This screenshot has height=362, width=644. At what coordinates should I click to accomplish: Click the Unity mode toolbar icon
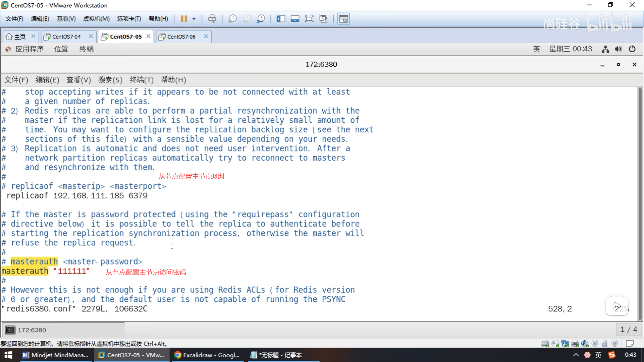pyautogui.click(x=323, y=19)
